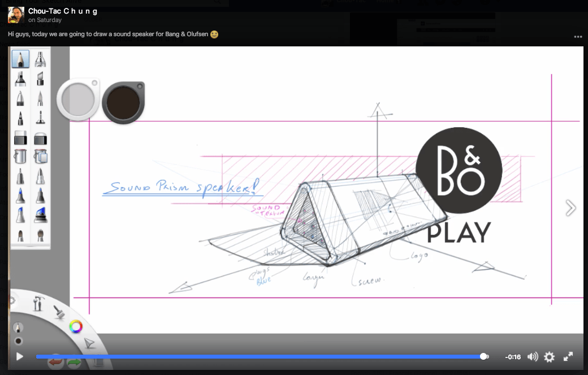Viewport: 588px width, 375px height.
Task: Click the green redo arrow
Action: (x=74, y=363)
